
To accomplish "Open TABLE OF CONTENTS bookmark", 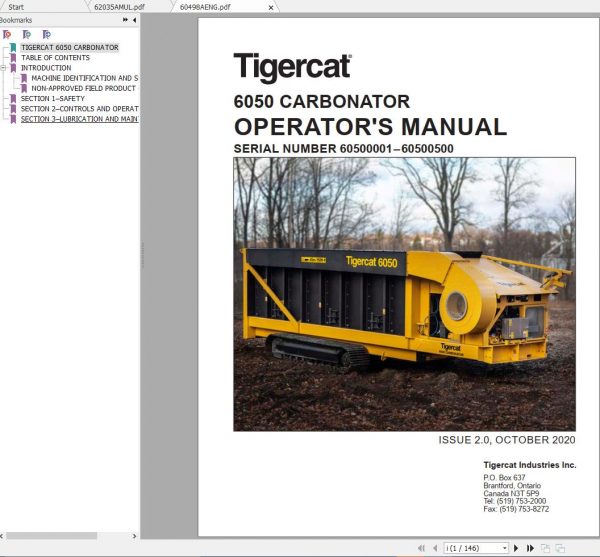I will (x=55, y=58).
